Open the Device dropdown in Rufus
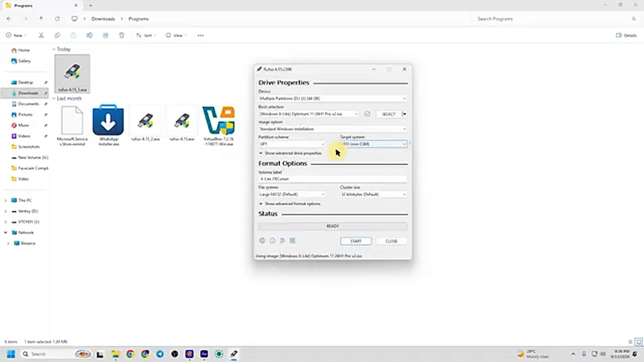The height and width of the screenshot is (362, 644). pos(333,99)
